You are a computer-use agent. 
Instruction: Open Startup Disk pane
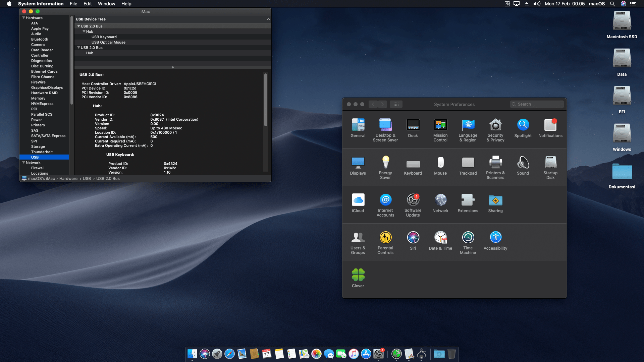(550, 168)
